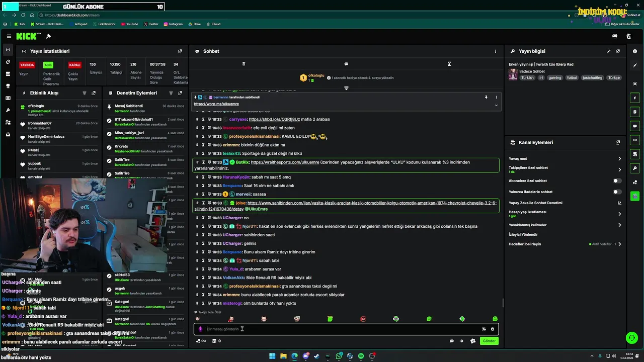Open the worp.me/ulkuemre pinned link
This screenshot has width=644, height=362.
point(216,104)
